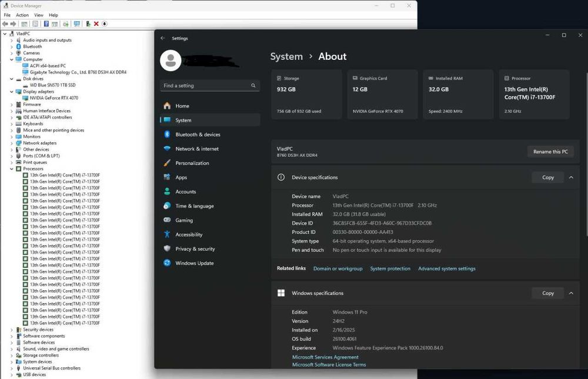Open View menu in Device Manager
The height and width of the screenshot is (379, 588).
[39, 15]
